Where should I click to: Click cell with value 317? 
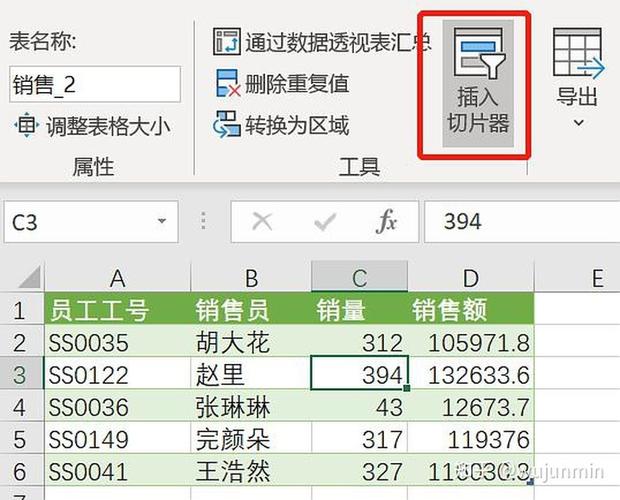(359, 438)
